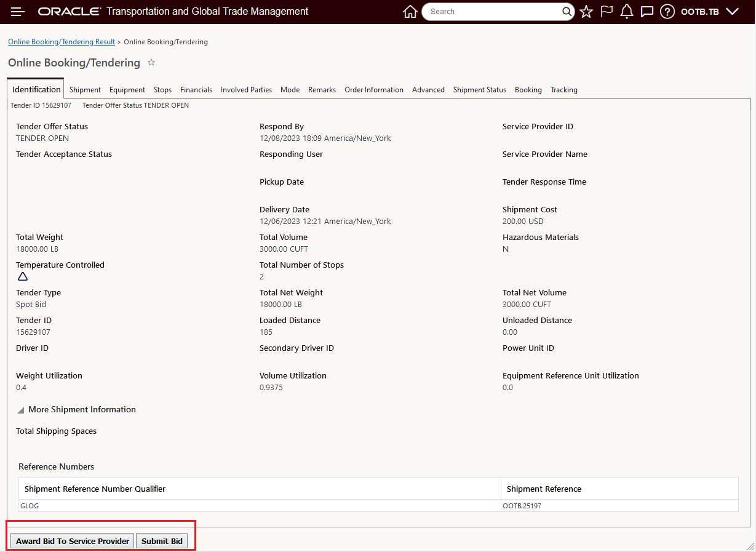Screen dimensions: 756x552
Task: Open notifications bell icon
Action: [x=627, y=12]
